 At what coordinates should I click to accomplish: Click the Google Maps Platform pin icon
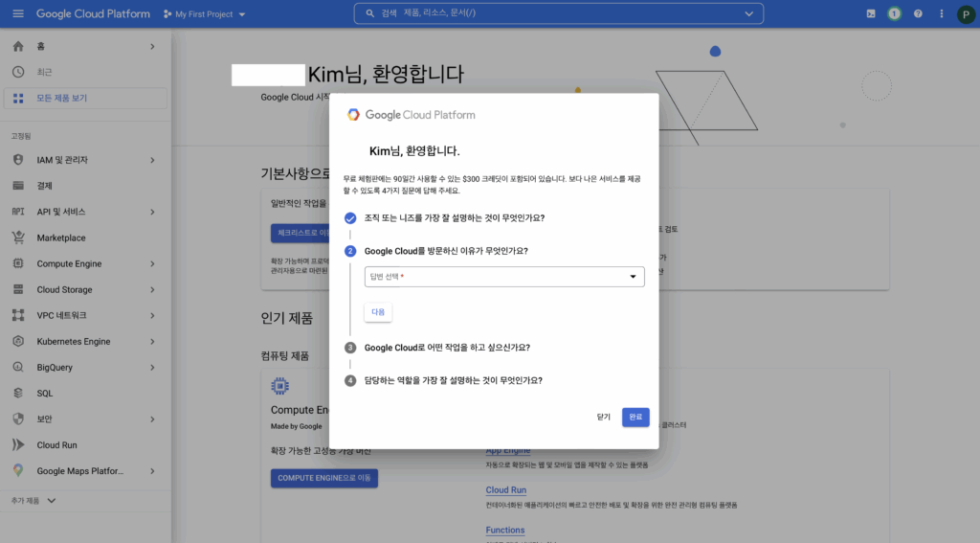(18, 470)
